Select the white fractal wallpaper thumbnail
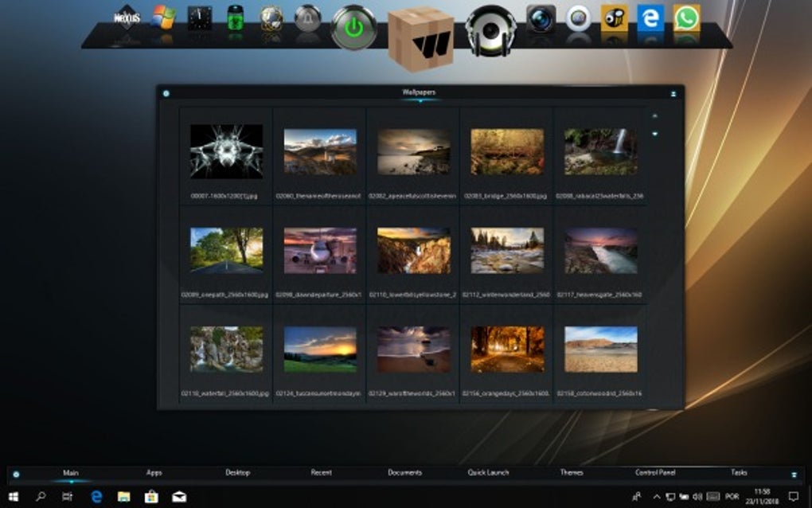812x508 pixels. click(226, 152)
